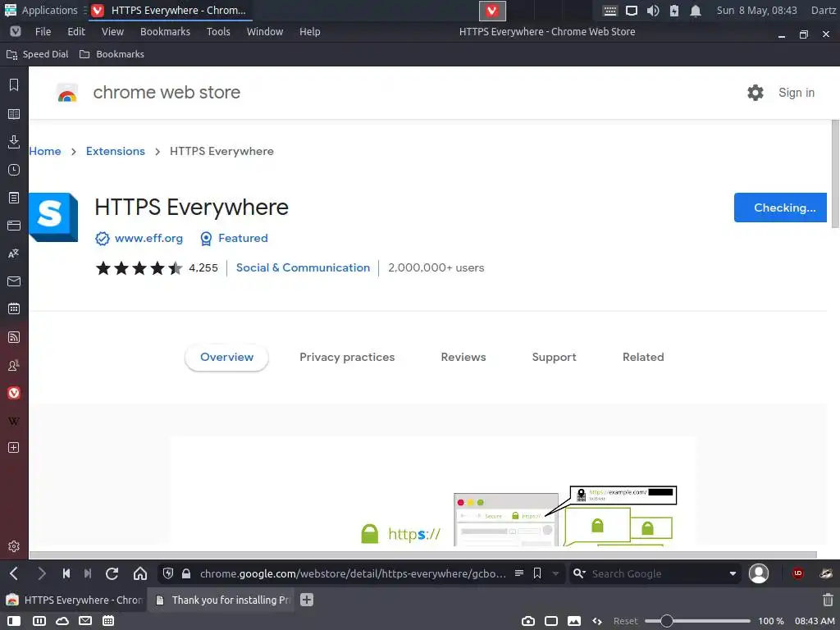Screen dimensions: 840x630
Task: Toggle the side panel visibility
Action: click(x=15, y=622)
